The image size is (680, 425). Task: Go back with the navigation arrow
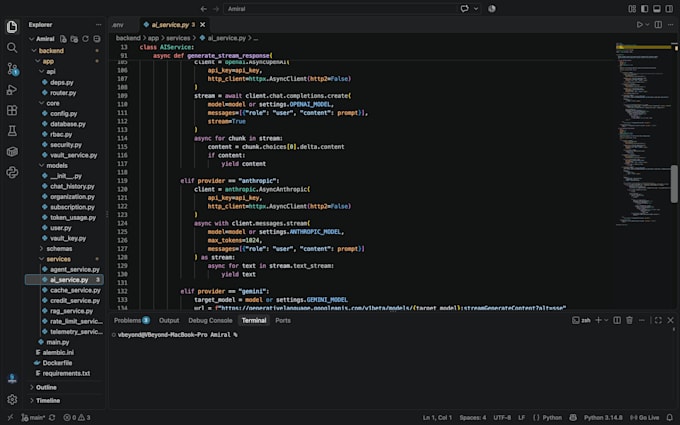pyautogui.click(x=203, y=9)
